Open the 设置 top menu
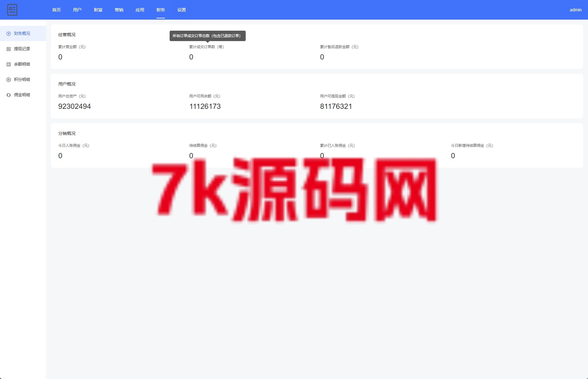This screenshot has width=588, height=379. [182, 10]
